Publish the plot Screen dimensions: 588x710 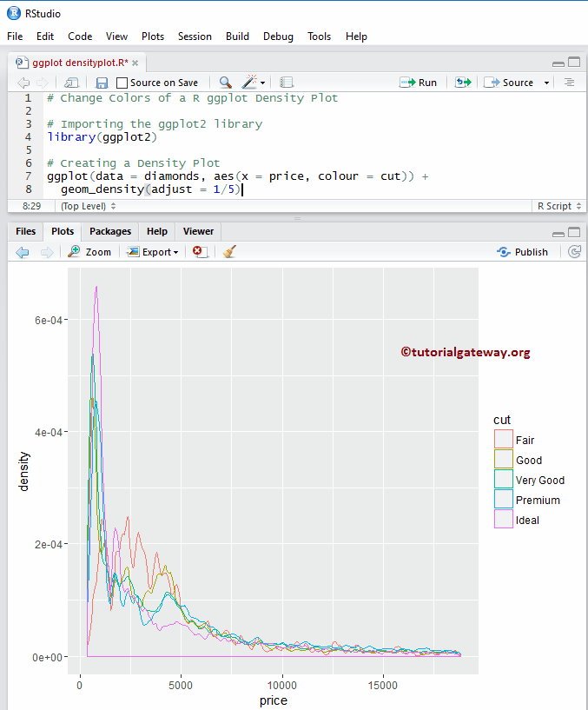click(522, 252)
